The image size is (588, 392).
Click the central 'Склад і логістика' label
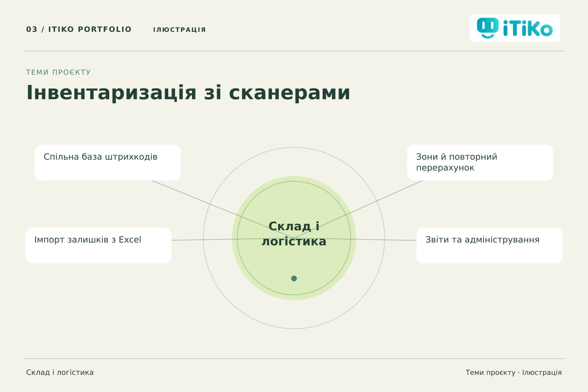(294, 234)
